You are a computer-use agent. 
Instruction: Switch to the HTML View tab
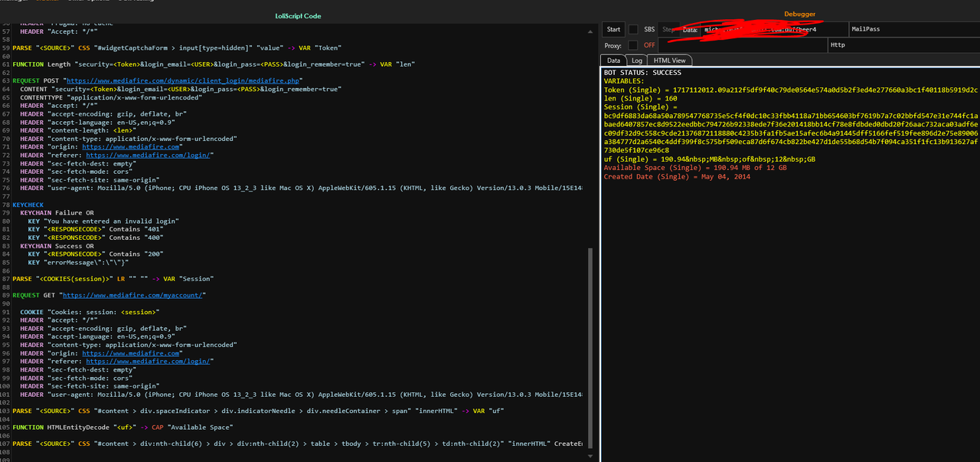click(x=670, y=60)
